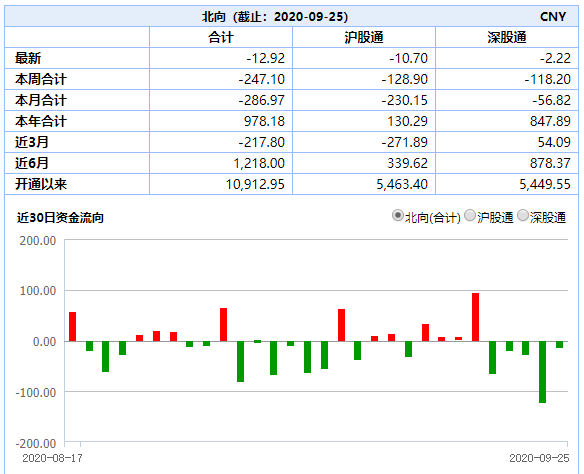Click the 最新 total value -12.92
Image resolution: width=584 pixels, height=474 pixels.
[x=266, y=58]
